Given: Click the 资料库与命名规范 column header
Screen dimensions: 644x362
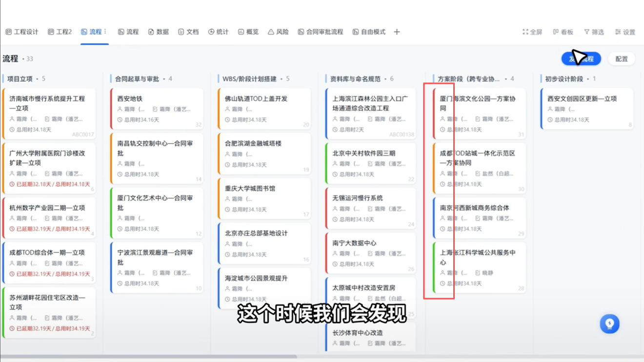Looking at the screenshot, I should tap(355, 78).
